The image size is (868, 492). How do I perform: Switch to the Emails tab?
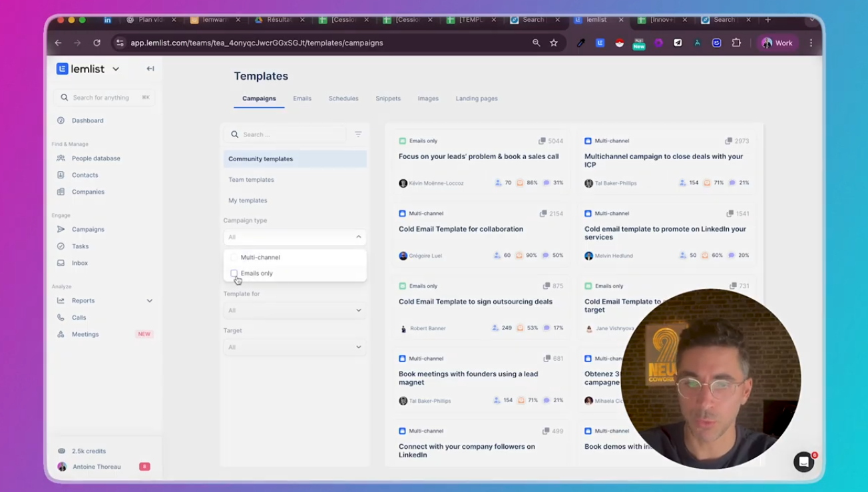click(302, 99)
